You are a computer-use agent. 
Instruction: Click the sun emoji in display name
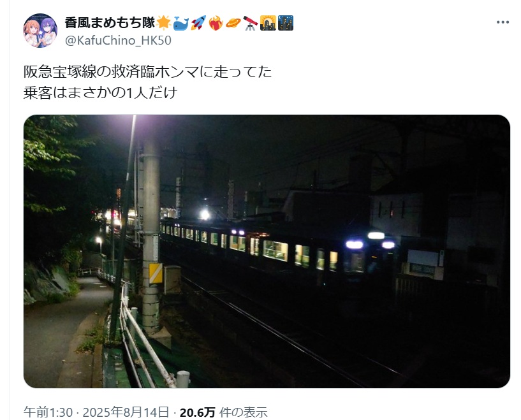[163, 23]
